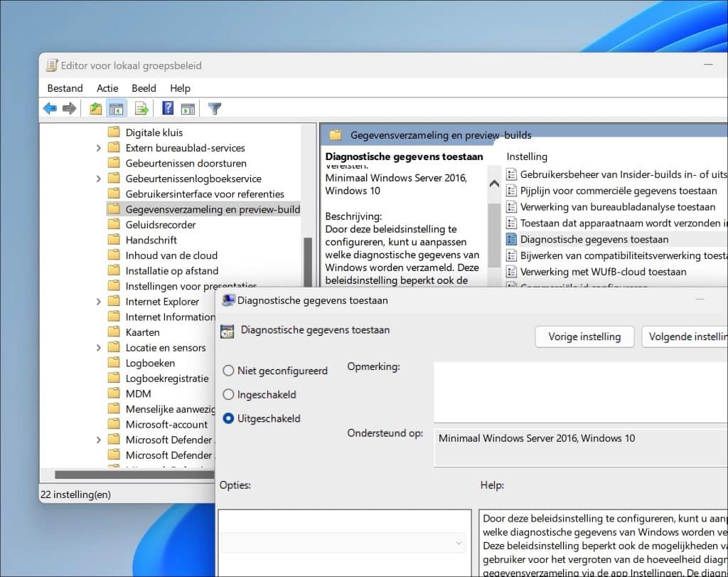Expand the Internet Explorer tree node
Screen dimensions: 728x577
[98, 302]
